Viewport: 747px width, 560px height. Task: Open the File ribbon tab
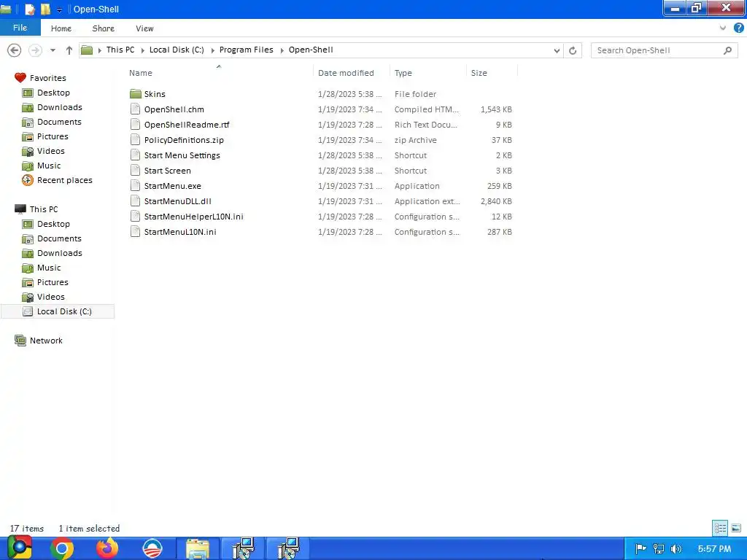coord(20,28)
